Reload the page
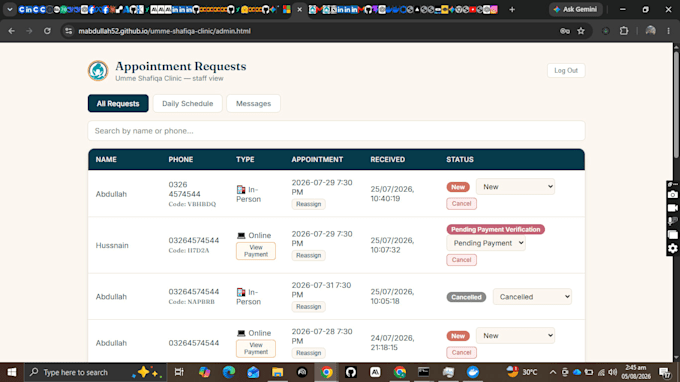The width and height of the screenshot is (680, 382). tap(47, 31)
